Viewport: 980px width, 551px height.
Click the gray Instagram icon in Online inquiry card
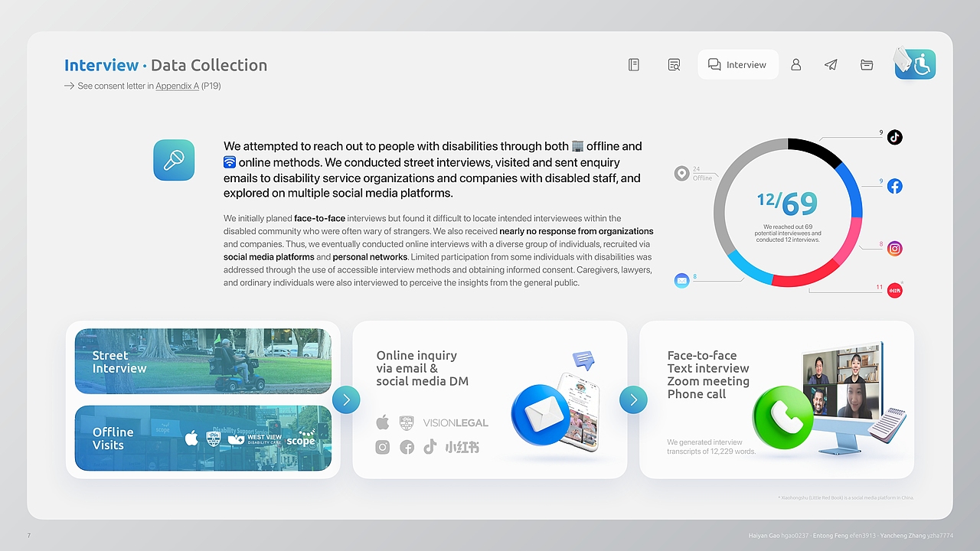click(x=383, y=447)
